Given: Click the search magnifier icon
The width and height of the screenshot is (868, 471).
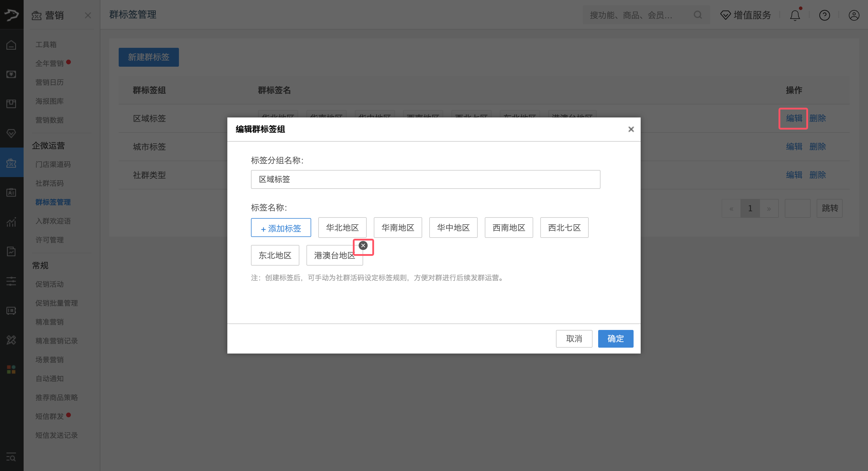Looking at the screenshot, I should tap(698, 15).
